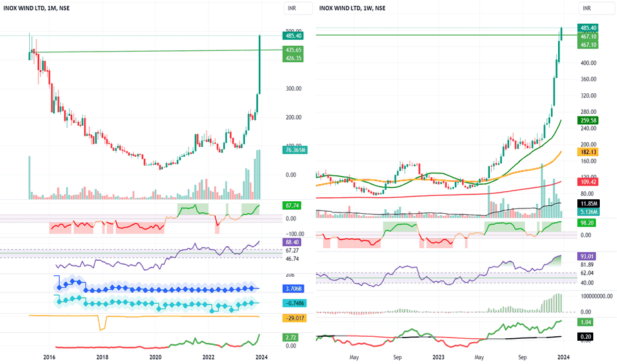The width and height of the screenshot is (617, 364).
Task: Click the 93.01 purple RSI label
Action: [587, 256]
